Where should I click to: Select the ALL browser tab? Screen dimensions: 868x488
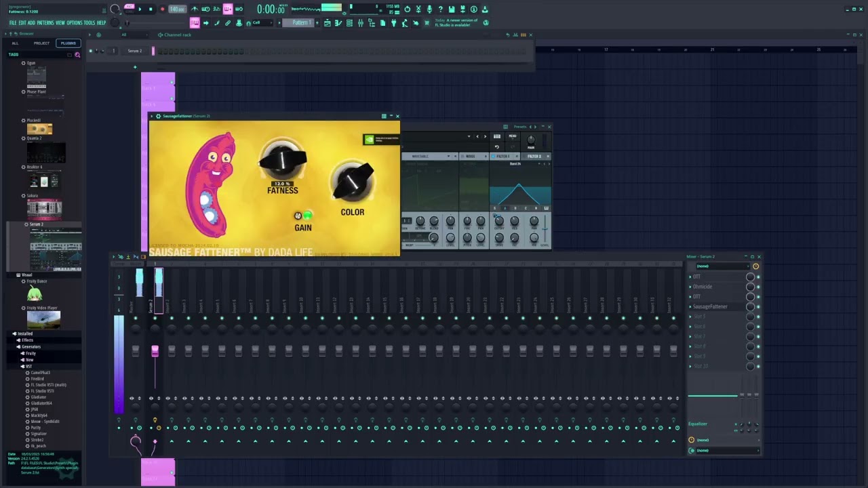[x=15, y=43]
